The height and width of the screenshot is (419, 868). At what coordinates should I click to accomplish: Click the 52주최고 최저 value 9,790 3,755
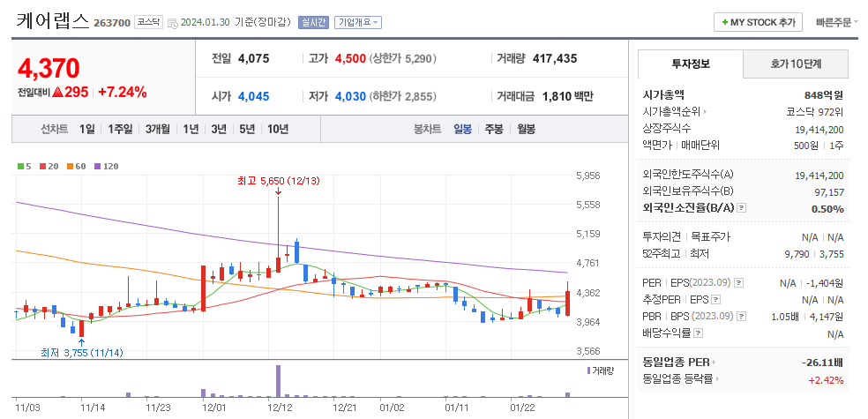point(813,254)
